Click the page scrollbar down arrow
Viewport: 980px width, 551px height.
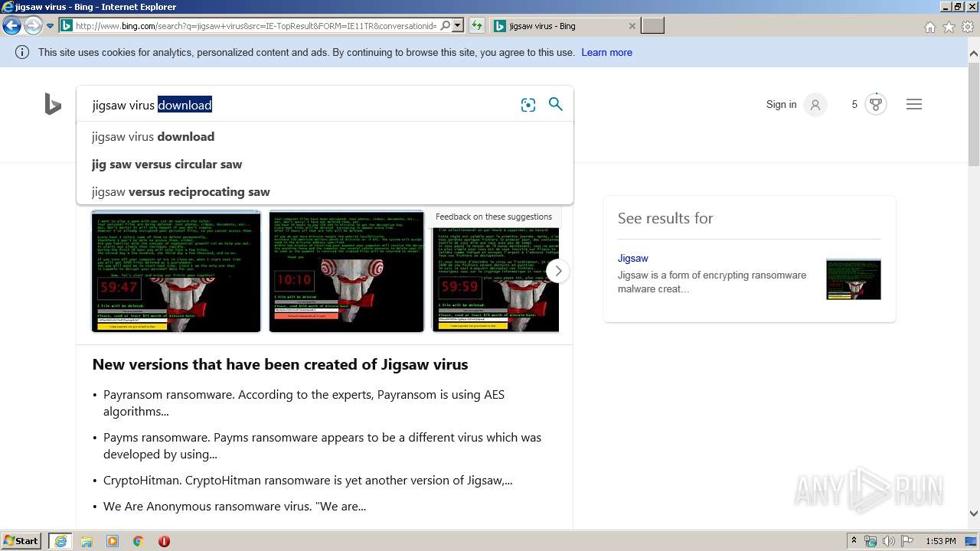point(974,514)
